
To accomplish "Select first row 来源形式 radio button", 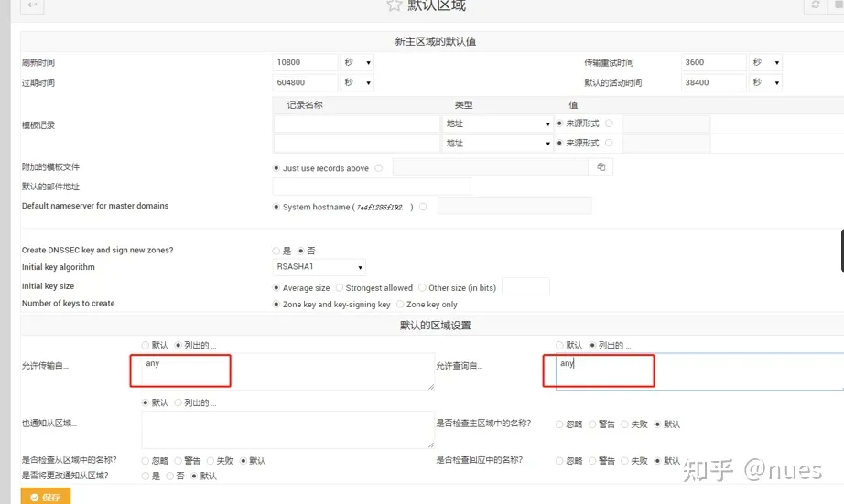I will [x=560, y=123].
